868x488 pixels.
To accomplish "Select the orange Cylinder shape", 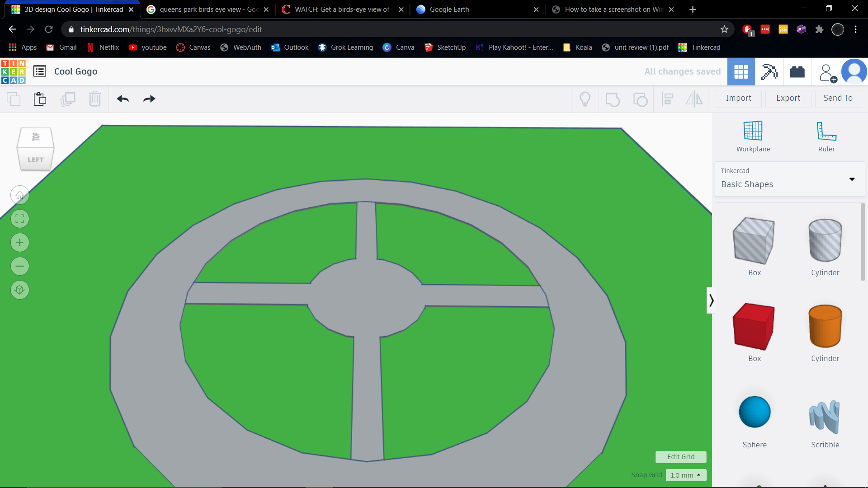I will click(825, 333).
